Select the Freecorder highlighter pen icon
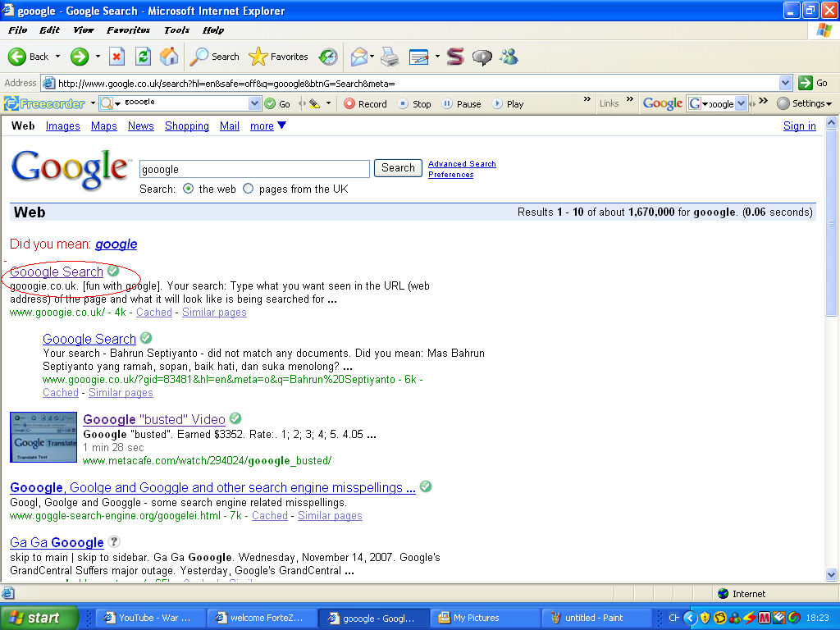Image resolution: width=840 pixels, height=630 pixels. [316, 103]
